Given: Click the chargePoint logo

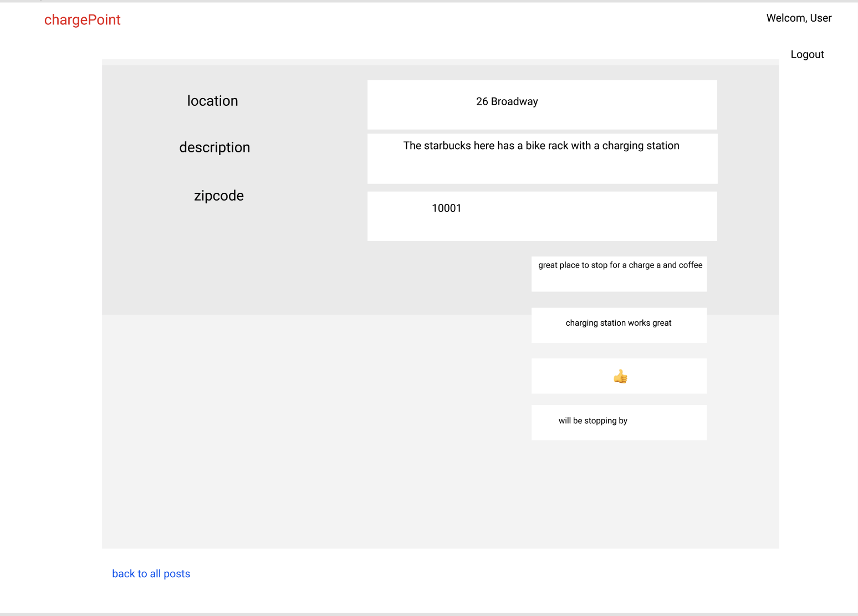Looking at the screenshot, I should (83, 20).
